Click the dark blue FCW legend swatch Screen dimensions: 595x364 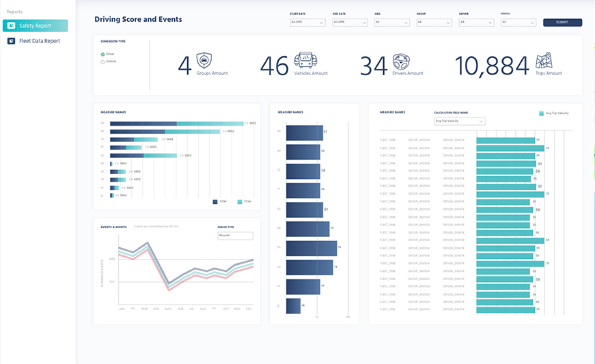(x=215, y=201)
